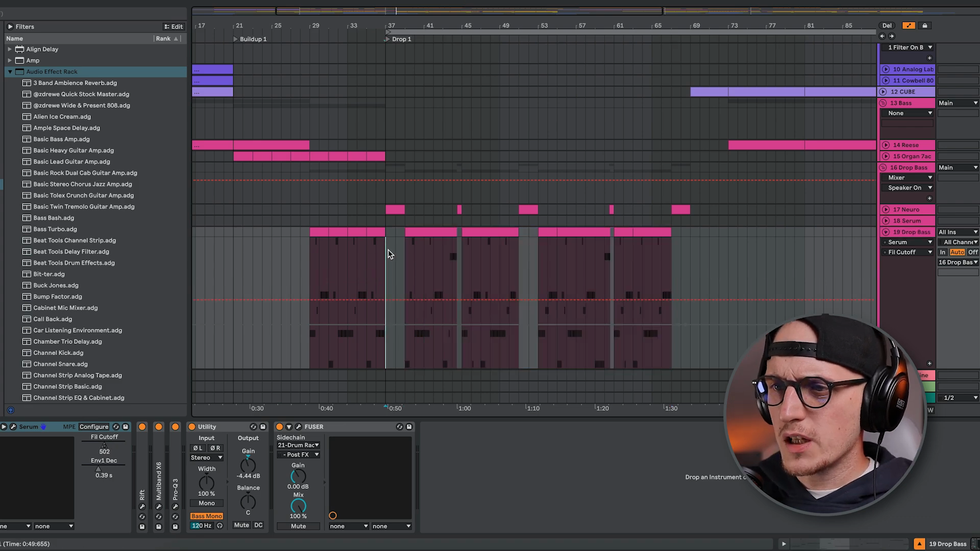The height and width of the screenshot is (551, 980).
Task: Click Bass Mono audition headphone icon
Action: click(219, 525)
